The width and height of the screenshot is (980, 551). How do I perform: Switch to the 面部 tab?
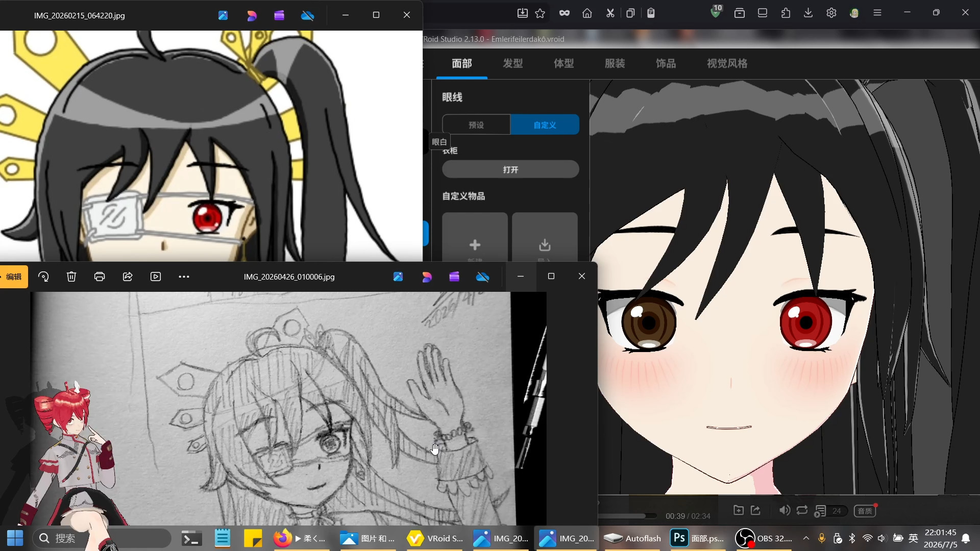[x=462, y=63]
